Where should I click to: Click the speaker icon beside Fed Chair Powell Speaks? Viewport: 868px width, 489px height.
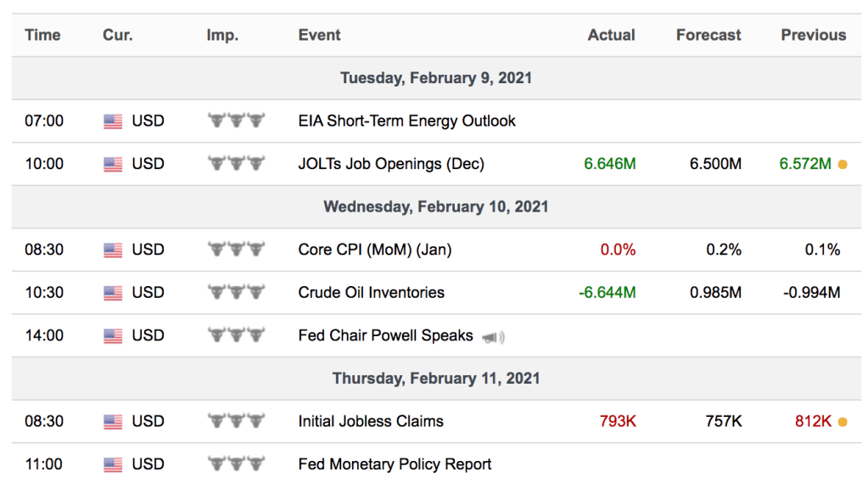[494, 337]
